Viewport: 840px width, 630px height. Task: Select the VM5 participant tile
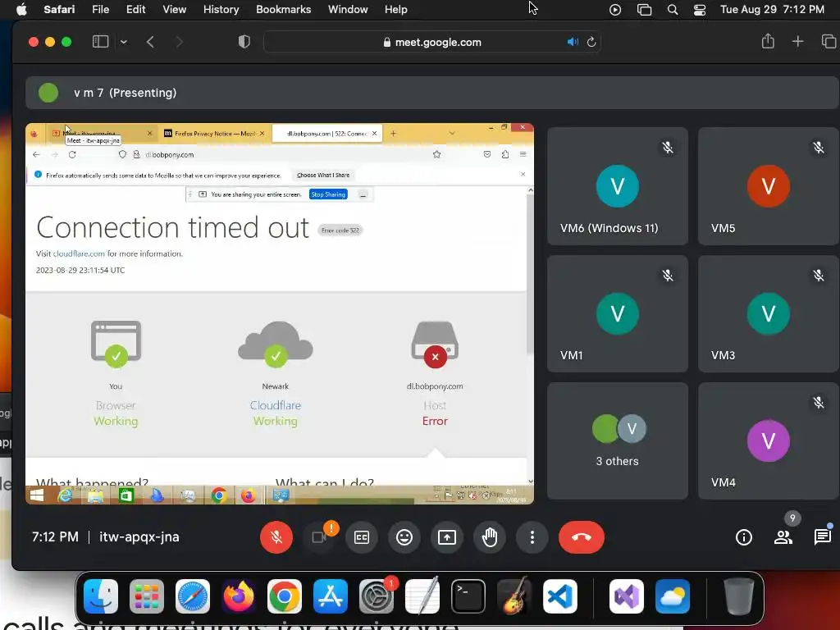(x=769, y=186)
